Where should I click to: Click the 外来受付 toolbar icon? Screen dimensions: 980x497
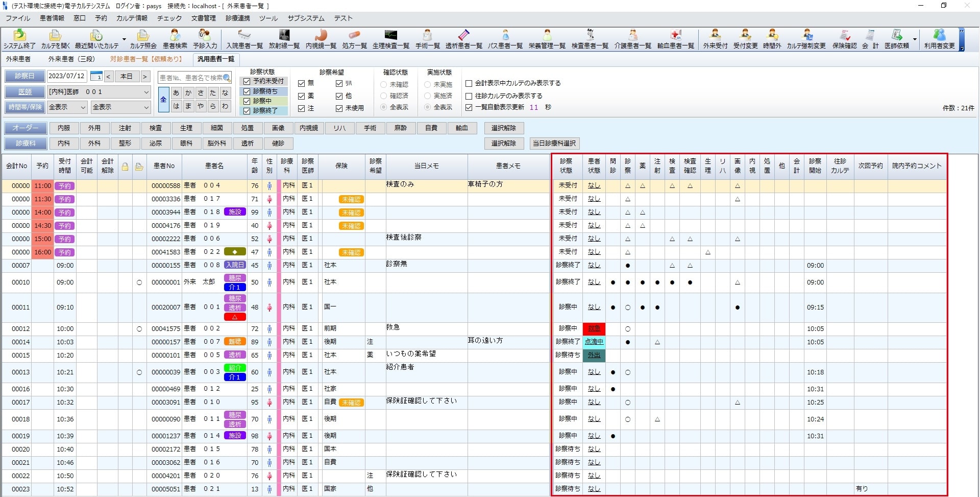pos(715,39)
